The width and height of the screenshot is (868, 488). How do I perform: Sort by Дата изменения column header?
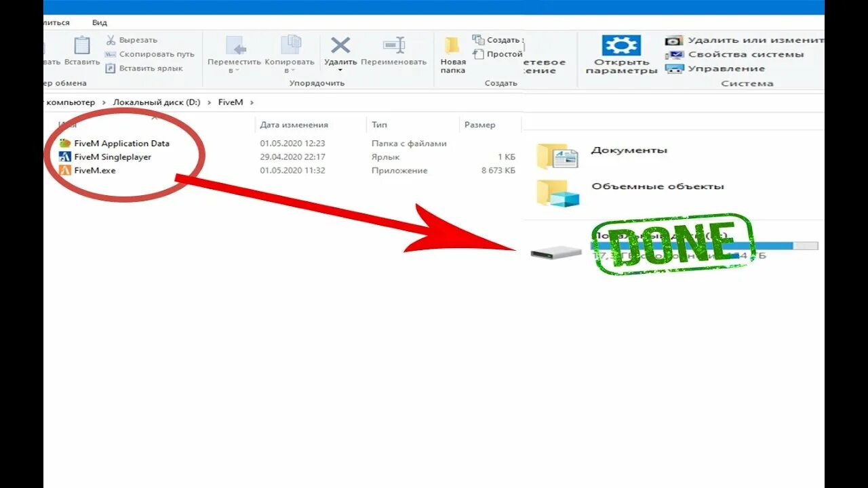tap(294, 125)
